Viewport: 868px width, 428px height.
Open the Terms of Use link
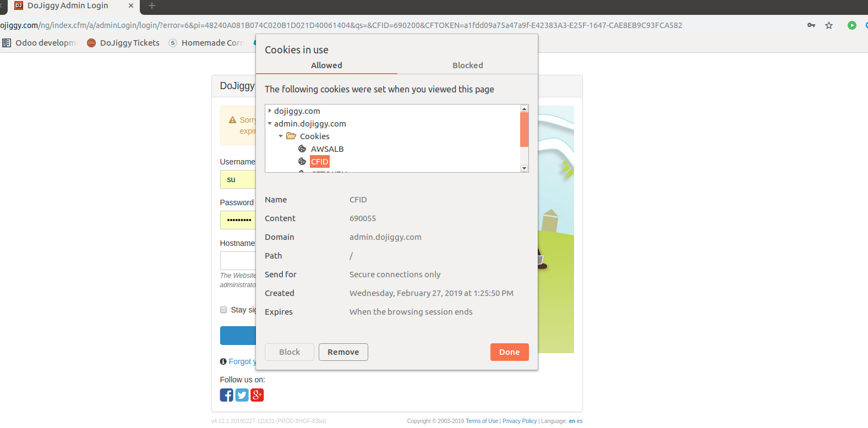click(482, 421)
